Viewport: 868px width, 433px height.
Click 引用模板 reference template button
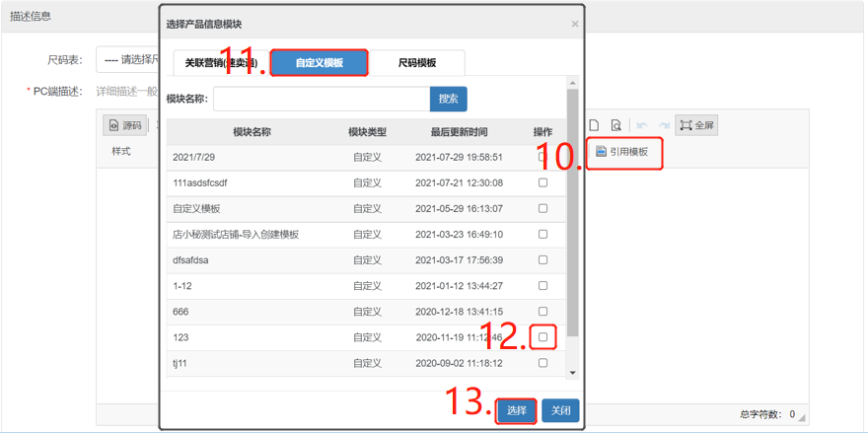(623, 152)
